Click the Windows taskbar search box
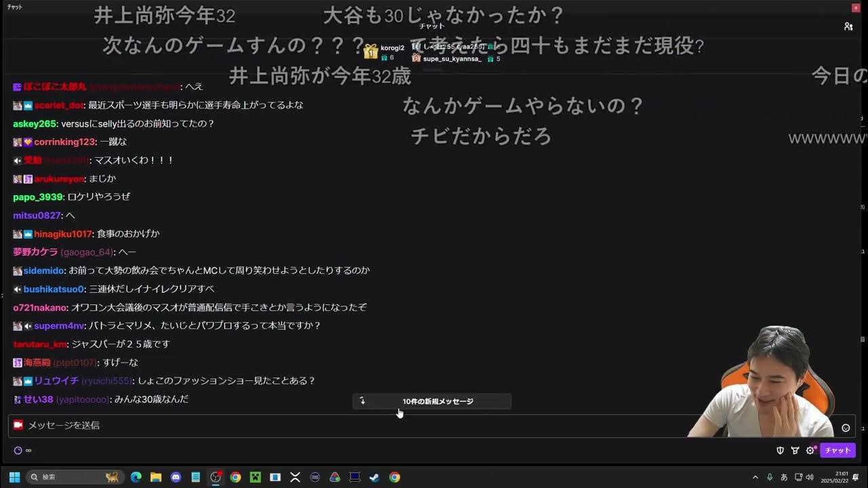This screenshot has height=488, width=868. (74, 477)
